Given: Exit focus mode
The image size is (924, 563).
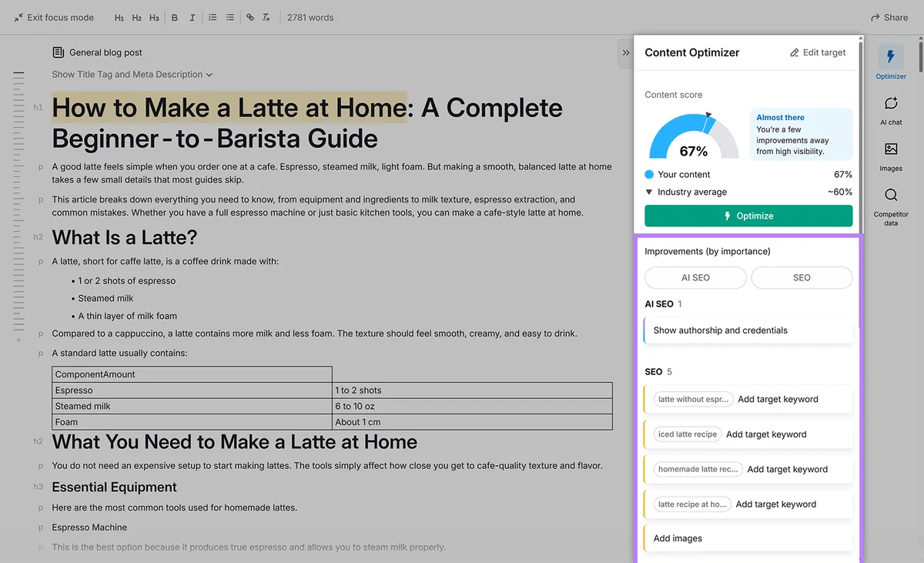Looking at the screenshot, I should (53, 17).
